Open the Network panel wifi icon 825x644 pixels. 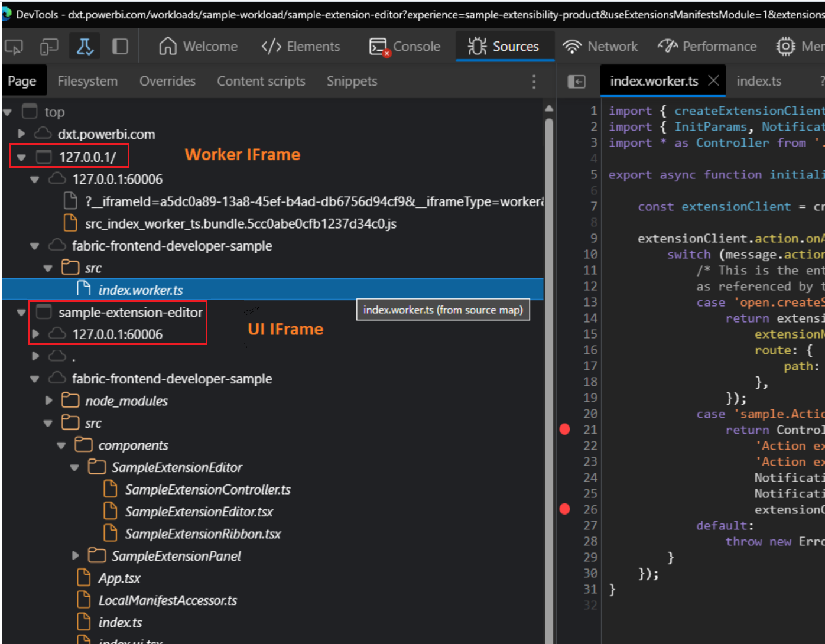click(571, 46)
